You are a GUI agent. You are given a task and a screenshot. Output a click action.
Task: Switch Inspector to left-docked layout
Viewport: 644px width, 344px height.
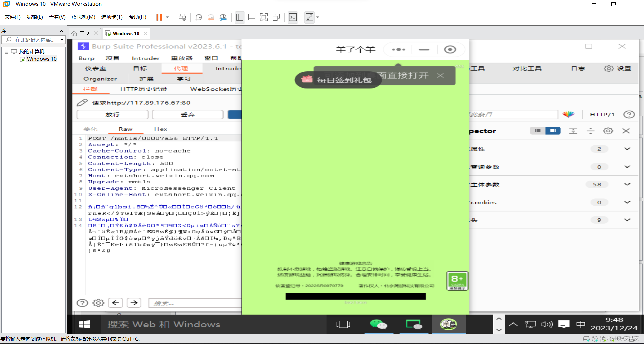(x=538, y=131)
